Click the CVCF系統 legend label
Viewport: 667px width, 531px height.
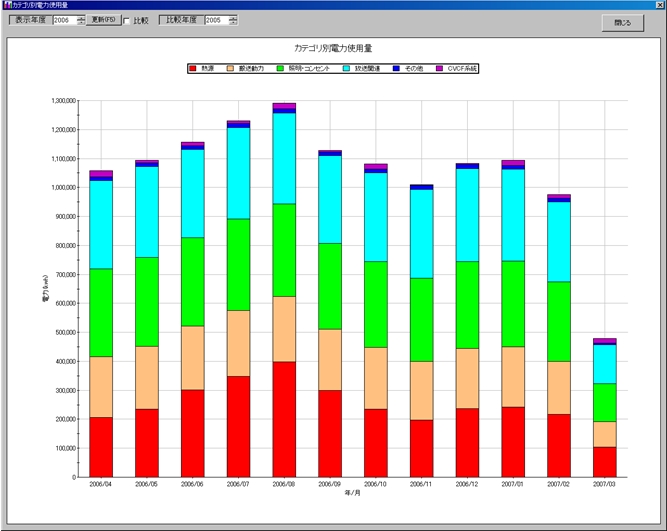(462, 69)
